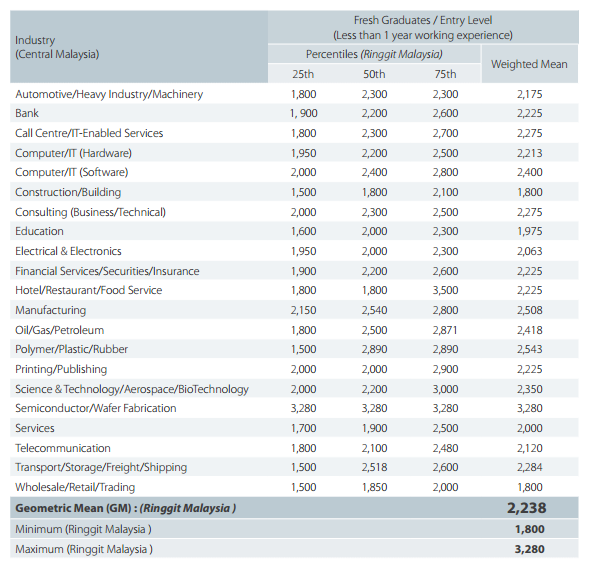The width and height of the screenshot is (599, 568).
Task: Click the Geometric Mean value 2,238
Action: (x=526, y=508)
